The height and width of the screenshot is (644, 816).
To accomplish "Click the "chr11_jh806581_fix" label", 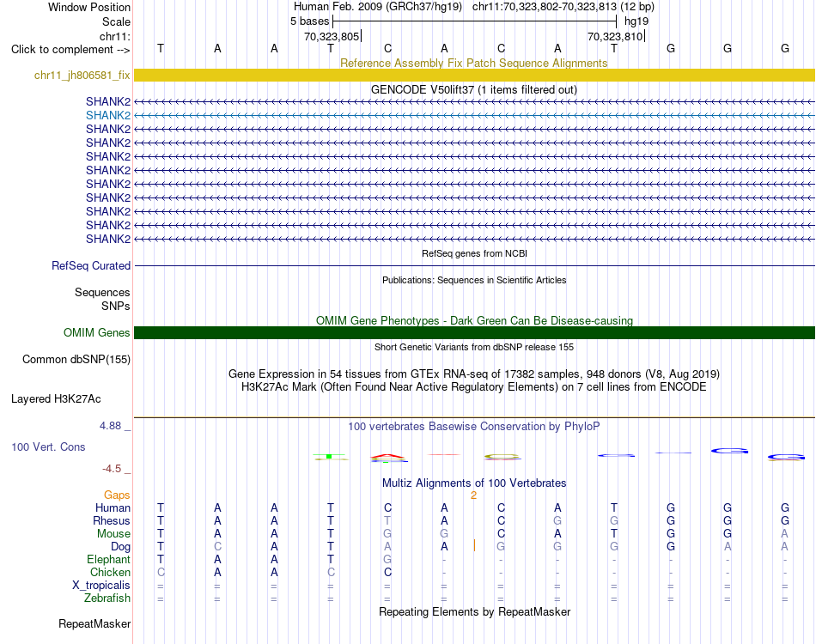I will [x=82, y=75].
